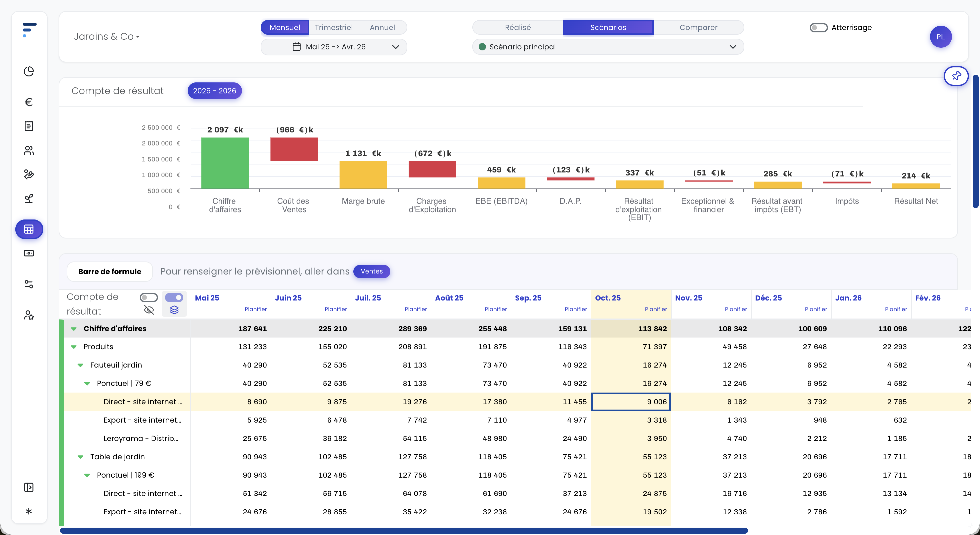
Task: Click Planifier under Juil. 25
Action: click(415, 309)
